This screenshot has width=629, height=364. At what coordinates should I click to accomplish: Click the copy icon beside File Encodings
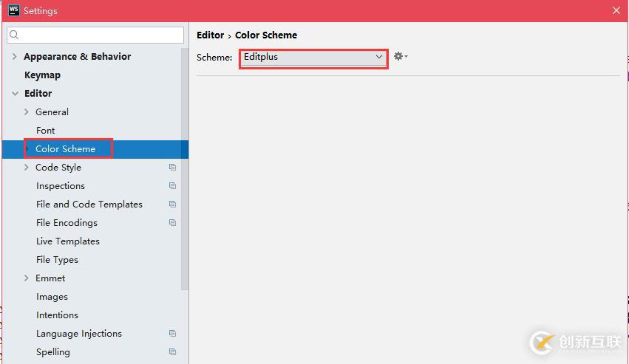point(172,222)
